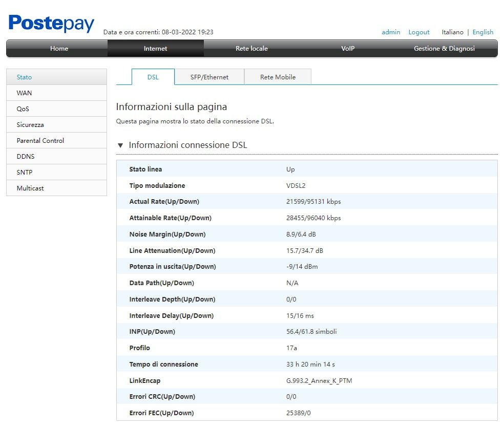504x428 pixels.
Task: Go to the Rete locale menu
Action: coord(251,49)
